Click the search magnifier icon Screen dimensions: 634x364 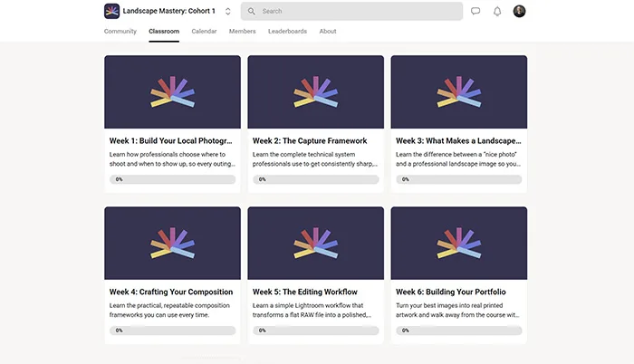(252, 11)
